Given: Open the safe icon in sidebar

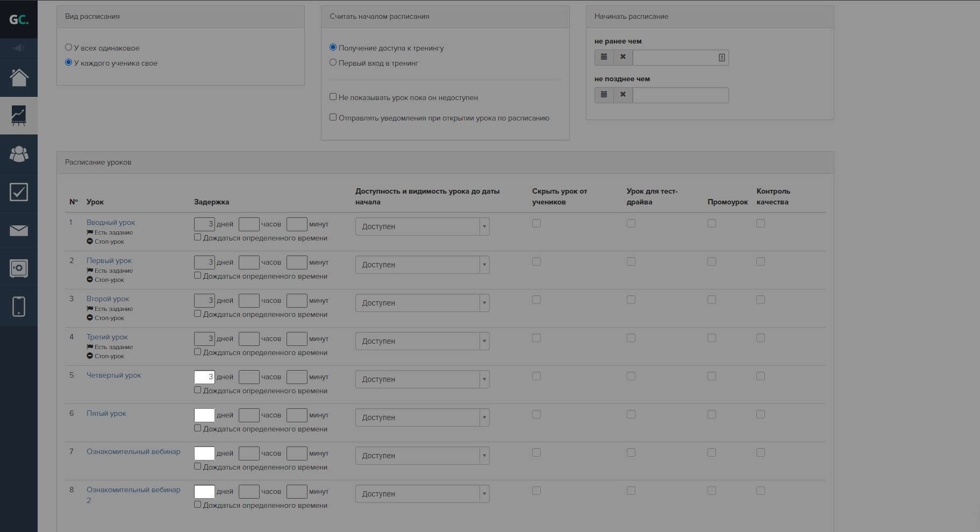Looking at the screenshot, I should coord(19,268).
